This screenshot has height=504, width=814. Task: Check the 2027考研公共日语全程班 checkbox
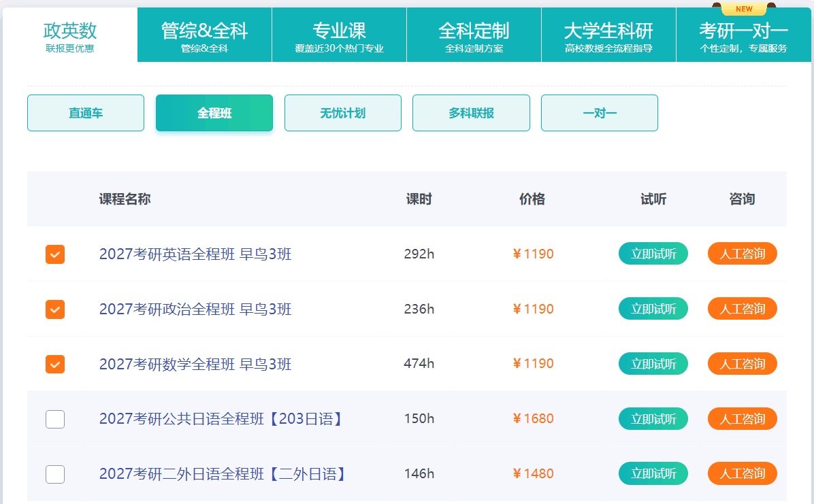click(x=55, y=419)
